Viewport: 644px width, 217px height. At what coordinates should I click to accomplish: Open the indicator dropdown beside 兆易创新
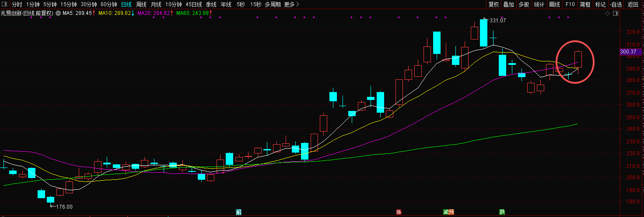click(x=57, y=14)
